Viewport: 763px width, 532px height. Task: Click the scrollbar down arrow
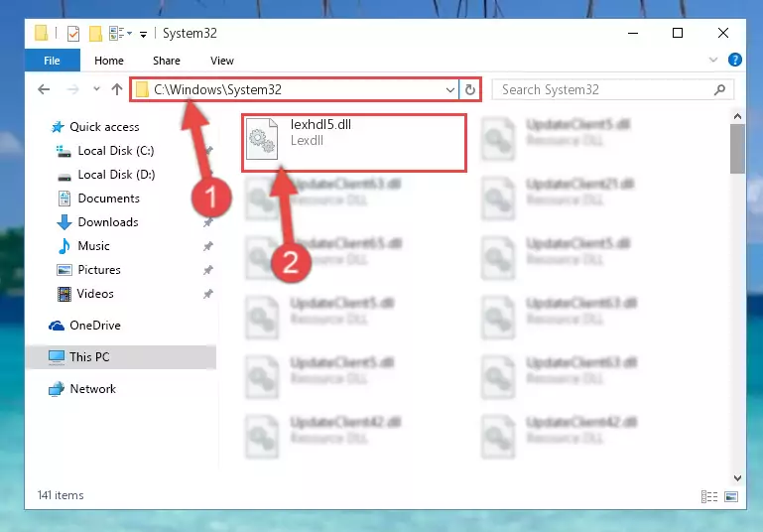pos(737,478)
